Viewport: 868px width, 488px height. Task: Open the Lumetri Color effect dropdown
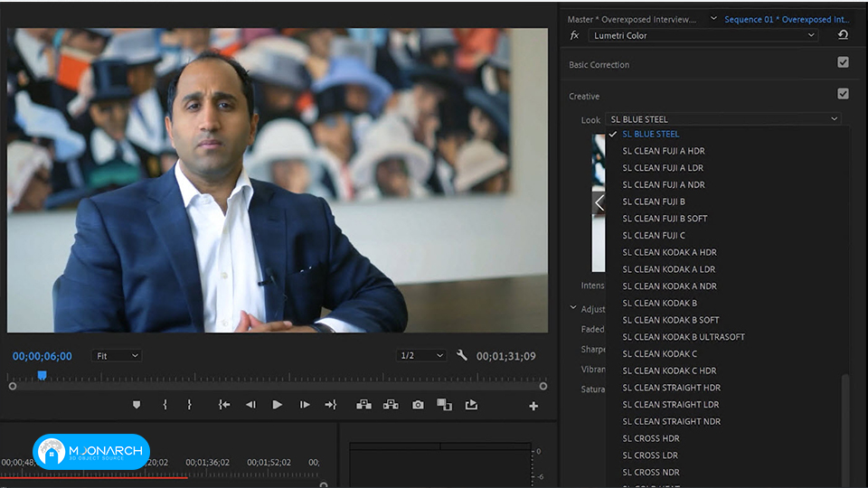pos(703,35)
